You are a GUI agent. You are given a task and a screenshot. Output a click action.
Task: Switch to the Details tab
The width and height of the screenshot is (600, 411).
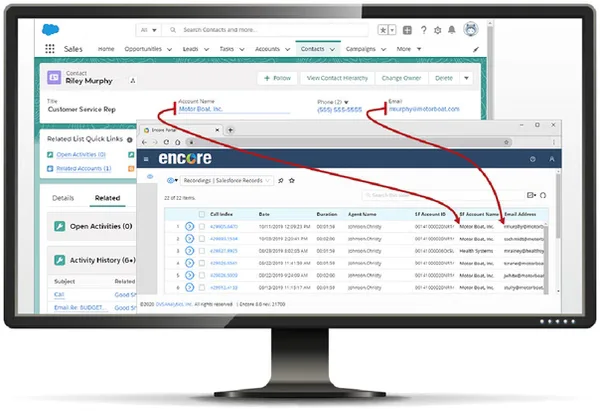point(63,198)
